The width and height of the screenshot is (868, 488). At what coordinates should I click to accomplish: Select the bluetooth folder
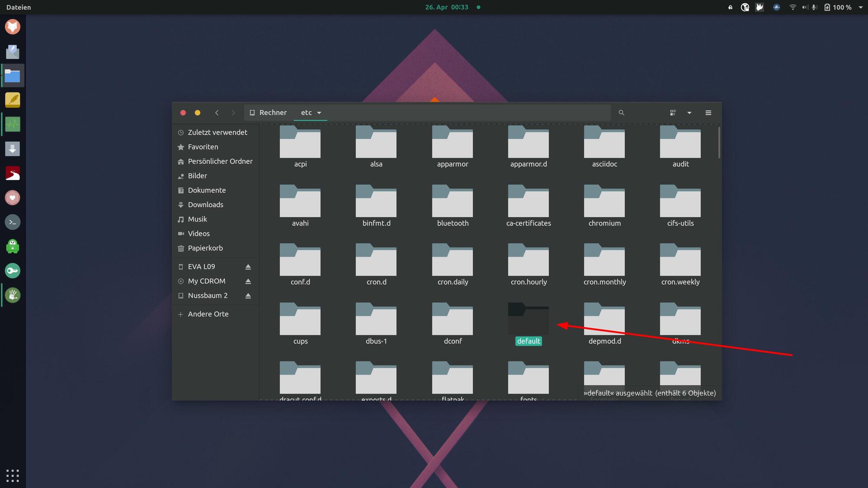(x=453, y=203)
